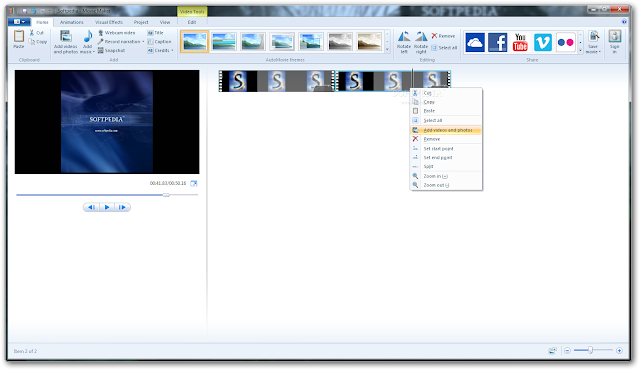The width and height of the screenshot is (640, 370).
Task: Click the YouTube share icon
Action: (520, 42)
